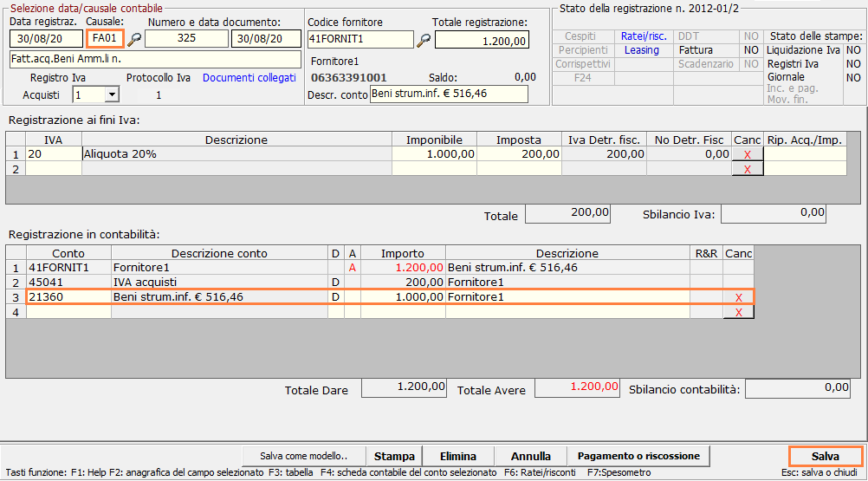Click Sbilancio contabilità value field

tap(798, 388)
